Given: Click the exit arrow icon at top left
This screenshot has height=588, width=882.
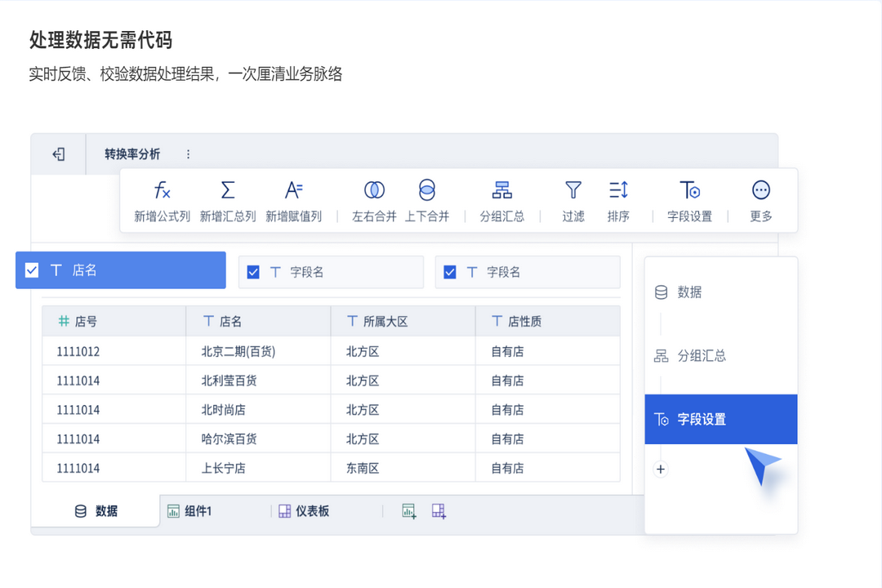Looking at the screenshot, I should (58, 154).
